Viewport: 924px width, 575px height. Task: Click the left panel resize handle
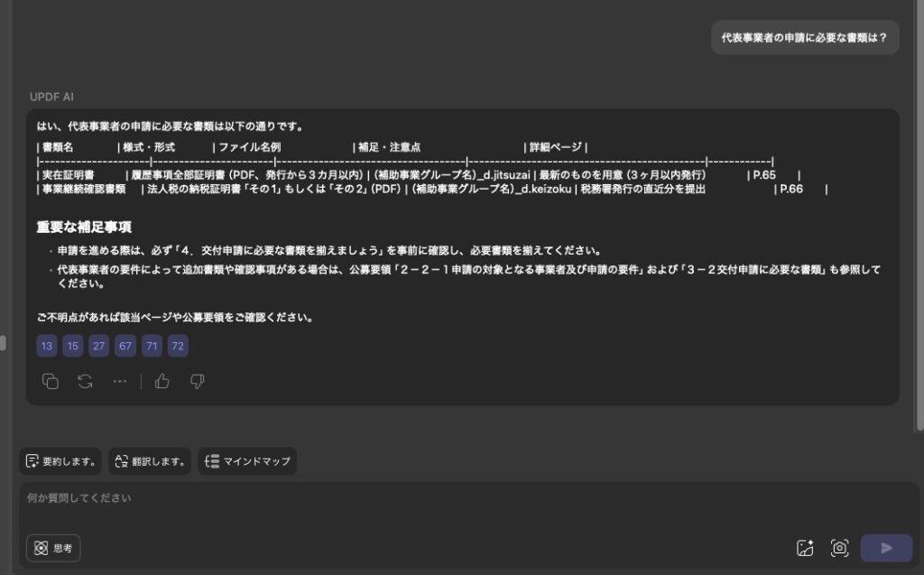3,343
